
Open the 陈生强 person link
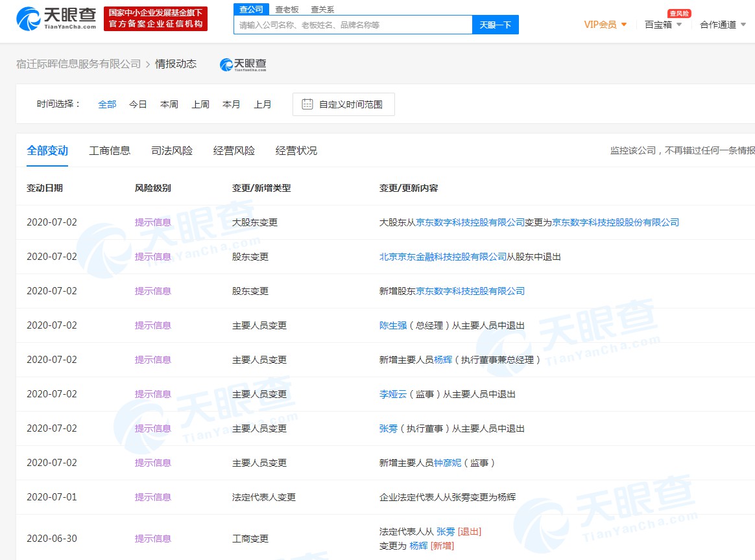tap(393, 326)
